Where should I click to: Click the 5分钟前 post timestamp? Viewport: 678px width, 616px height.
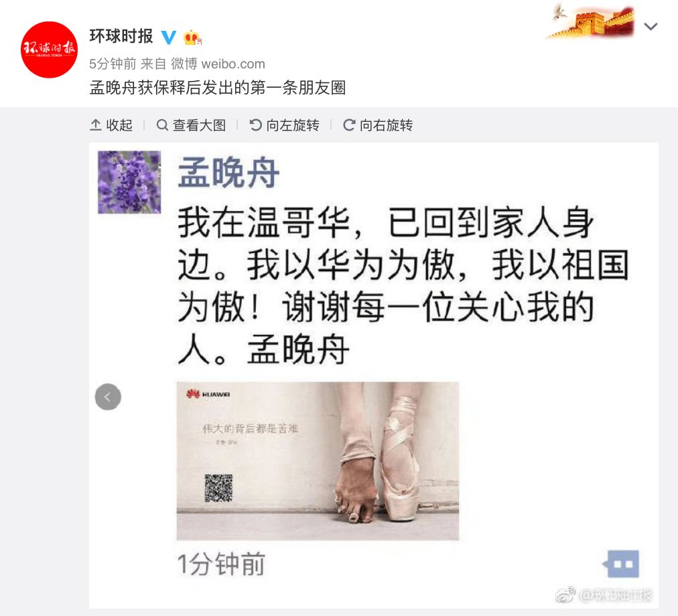[113, 64]
